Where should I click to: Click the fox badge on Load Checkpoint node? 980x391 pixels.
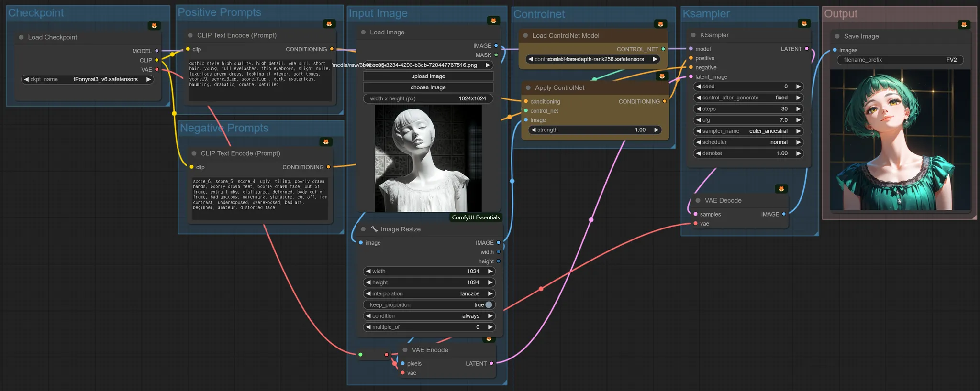tap(154, 26)
